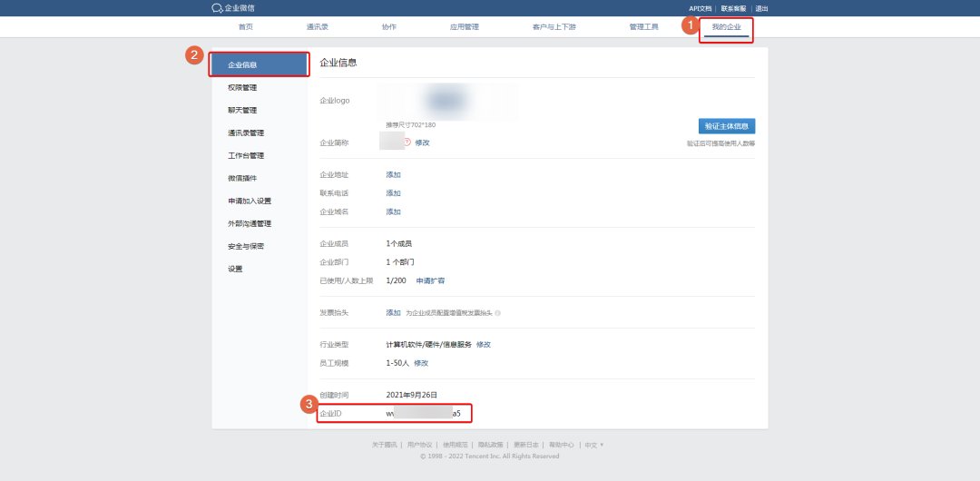
Task: Click 添加 for 联系电话
Action: tap(393, 193)
